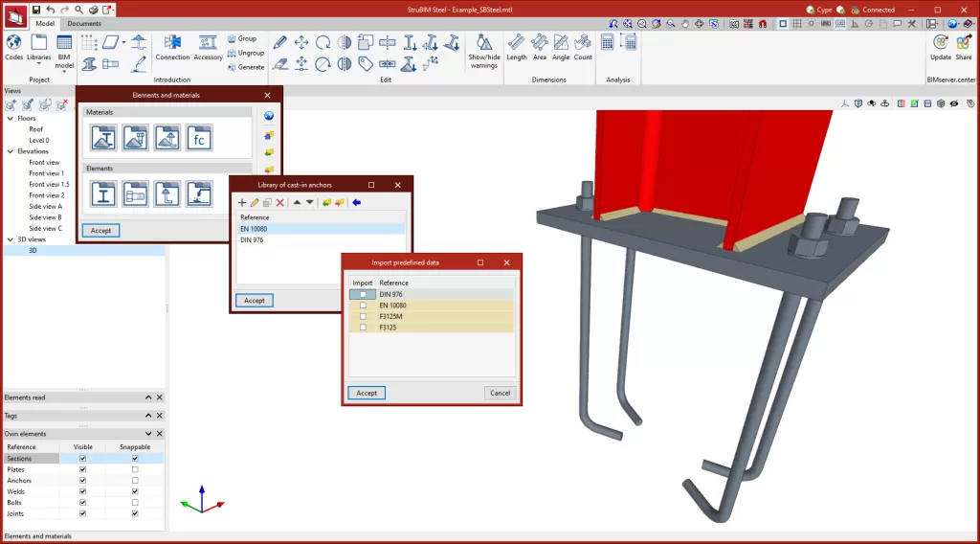The width and height of the screenshot is (980, 544).
Task: Click Cancel in Import predefined data dialog
Action: click(x=500, y=393)
